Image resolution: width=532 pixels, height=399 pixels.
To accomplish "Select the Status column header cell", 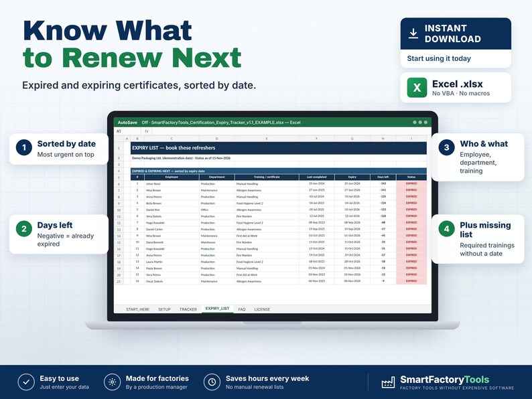I will [x=411, y=177].
